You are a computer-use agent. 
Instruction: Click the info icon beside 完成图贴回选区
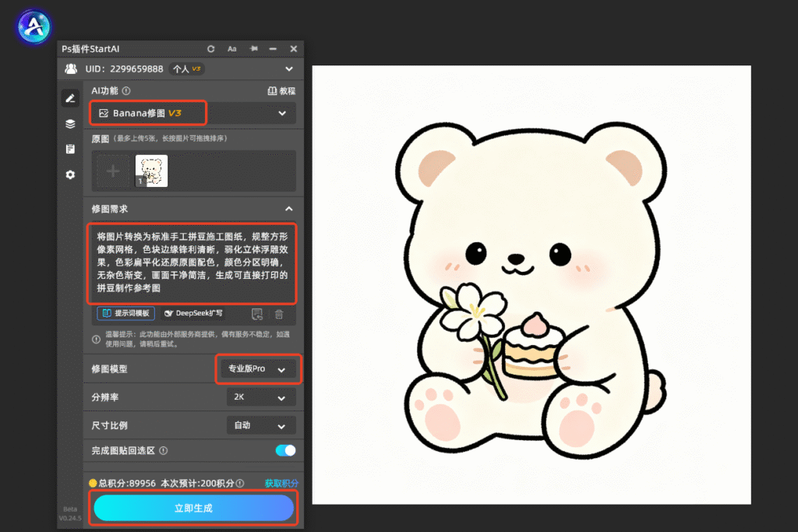(x=164, y=451)
